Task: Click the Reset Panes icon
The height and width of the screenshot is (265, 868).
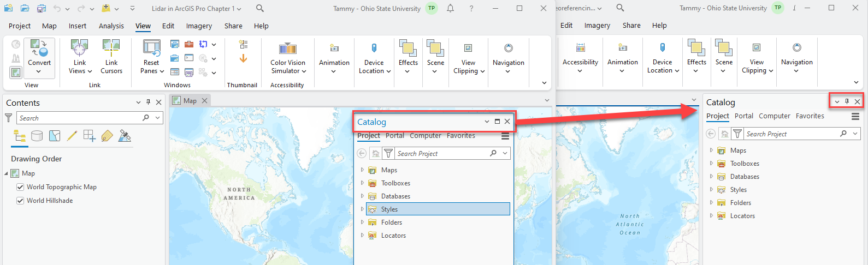Action: (151, 49)
